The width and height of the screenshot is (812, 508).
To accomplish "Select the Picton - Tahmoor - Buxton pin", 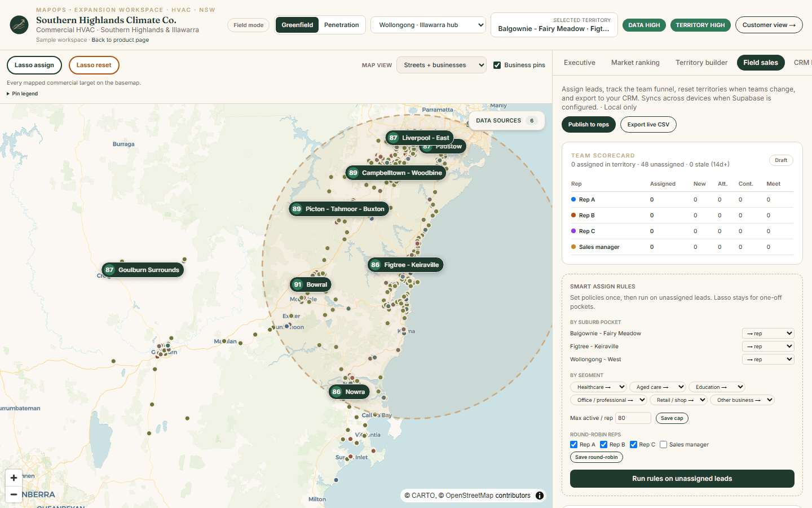I will coord(339,209).
